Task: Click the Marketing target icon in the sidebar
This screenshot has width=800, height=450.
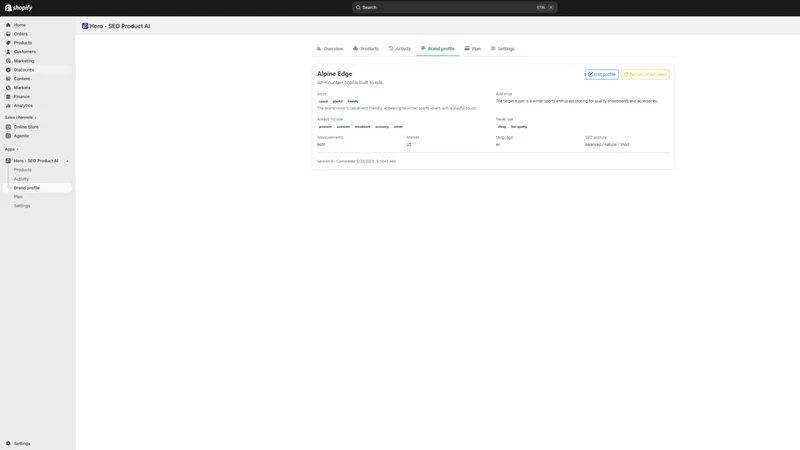Action: (8, 61)
